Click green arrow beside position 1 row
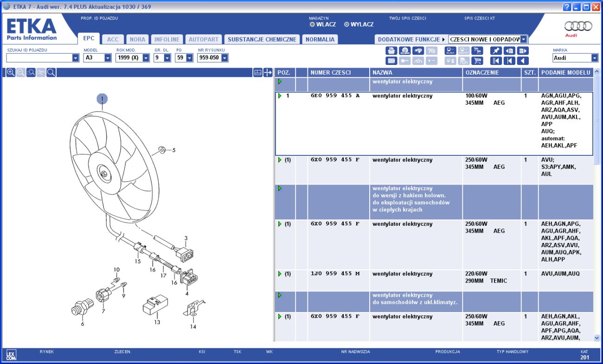Image resolution: width=603 pixels, height=364 pixels. pos(280,96)
